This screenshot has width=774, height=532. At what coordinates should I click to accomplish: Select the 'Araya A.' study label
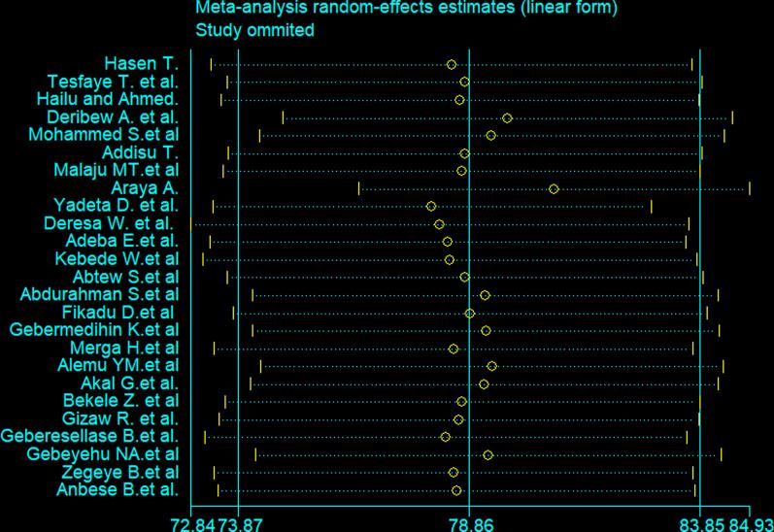[x=144, y=188]
